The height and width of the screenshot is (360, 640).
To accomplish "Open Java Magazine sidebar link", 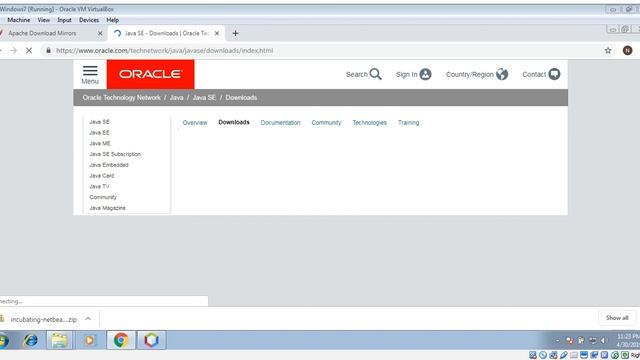I will (x=107, y=208).
